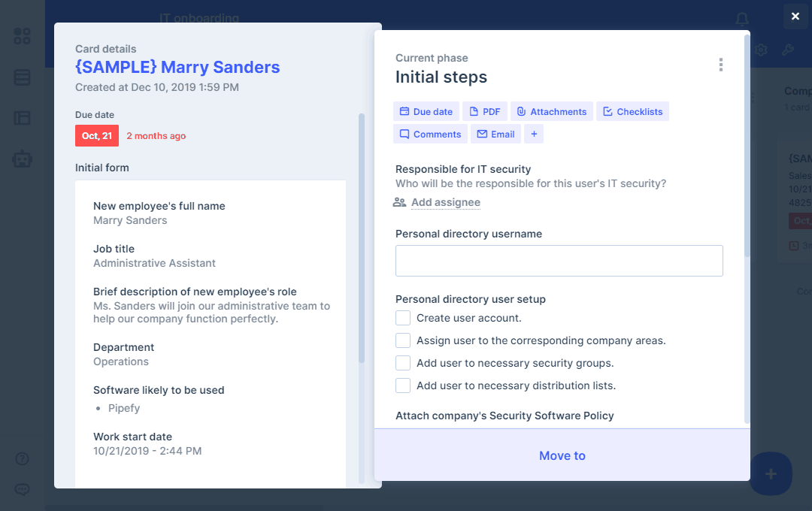The image size is (812, 511).
Task: Open the Due date picker tag
Action: coord(426,111)
